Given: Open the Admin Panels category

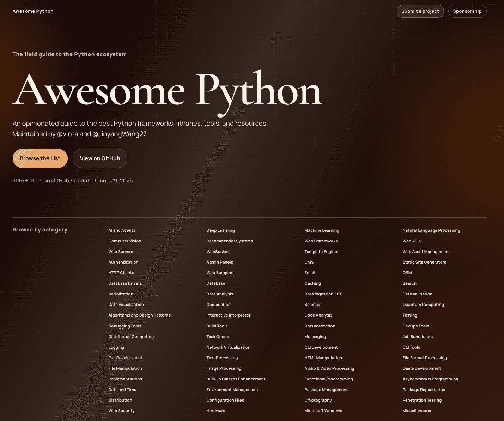Looking at the screenshot, I should coord(220,262).
